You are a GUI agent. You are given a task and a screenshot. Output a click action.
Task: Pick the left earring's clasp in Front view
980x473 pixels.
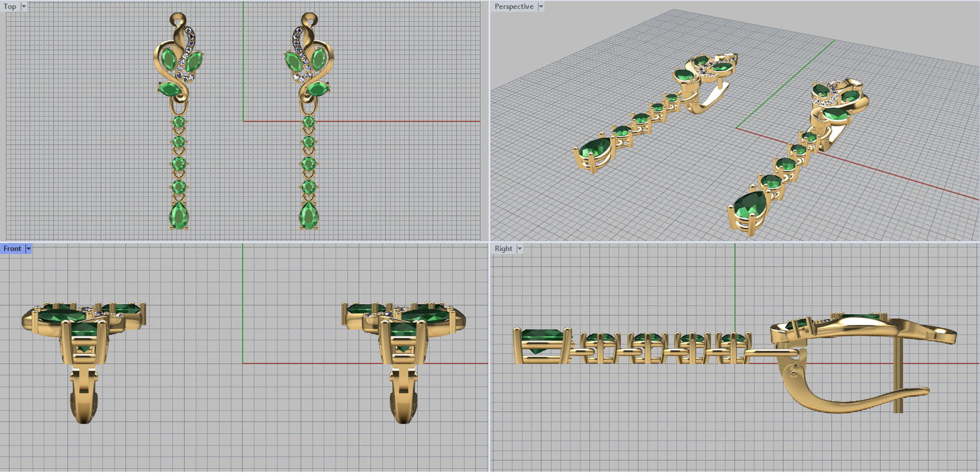pos(84,395)
